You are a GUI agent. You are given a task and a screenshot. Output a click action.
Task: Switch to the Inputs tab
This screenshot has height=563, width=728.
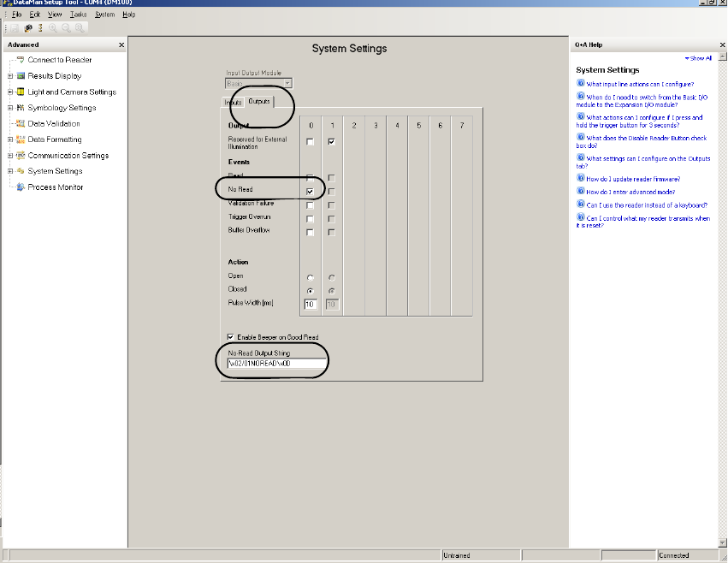point(233,102)
